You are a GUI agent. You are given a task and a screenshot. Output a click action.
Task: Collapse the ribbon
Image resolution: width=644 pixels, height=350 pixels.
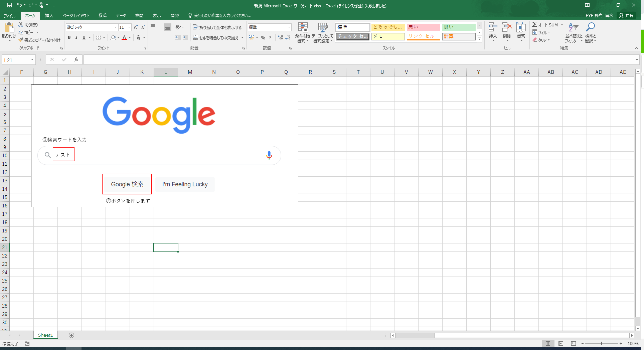point(636,48)
